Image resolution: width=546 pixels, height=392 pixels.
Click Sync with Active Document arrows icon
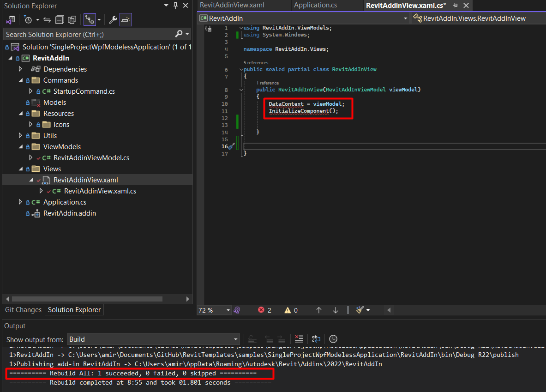[x=47, y=20]
